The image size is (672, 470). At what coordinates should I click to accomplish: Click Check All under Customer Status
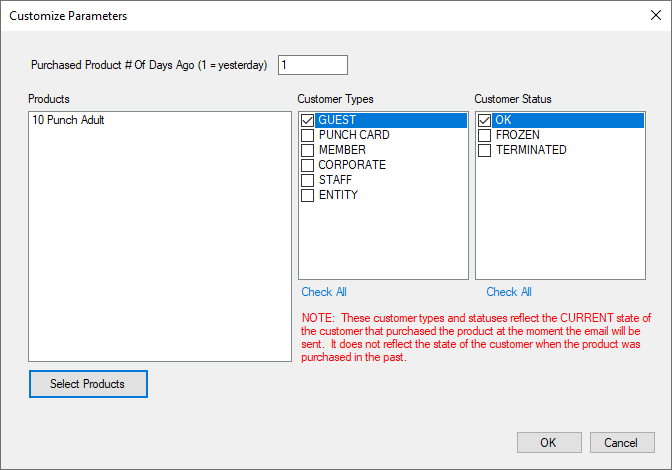pyautogui.click(x=509, y=292)
